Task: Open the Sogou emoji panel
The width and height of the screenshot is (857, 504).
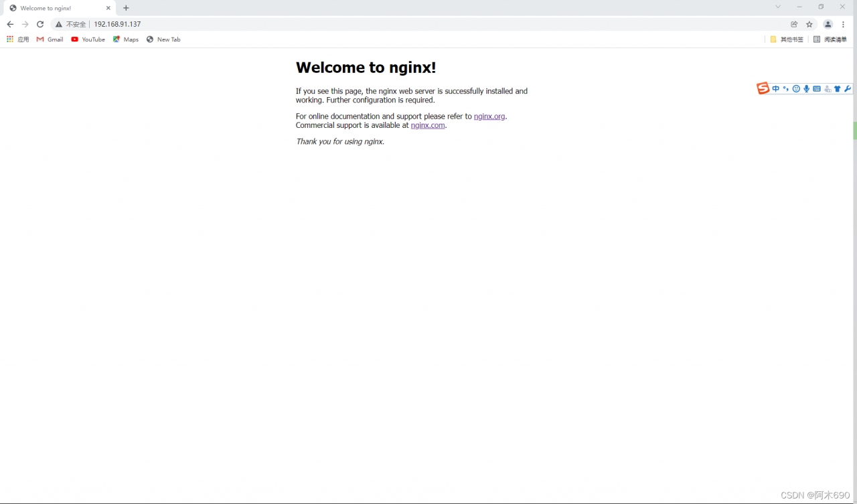Action: coord(796,89)
